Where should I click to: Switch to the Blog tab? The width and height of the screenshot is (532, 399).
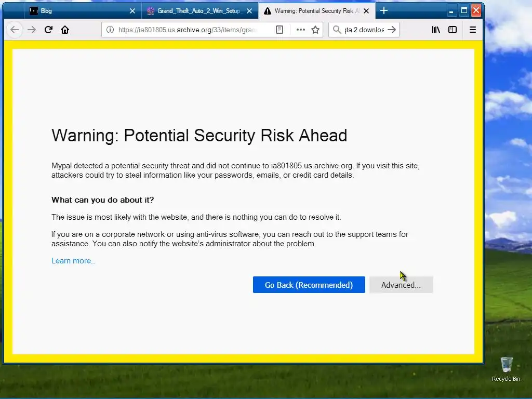(82, 11)
